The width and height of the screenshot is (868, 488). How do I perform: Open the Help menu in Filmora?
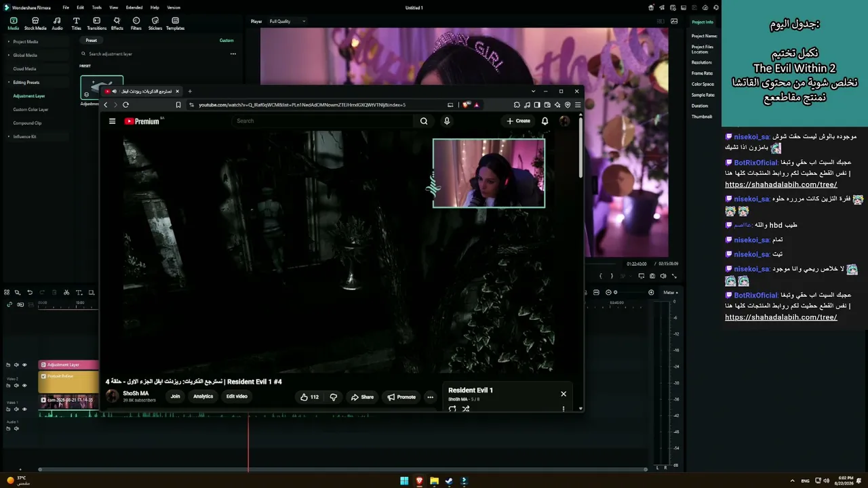[x=155, y=7]
